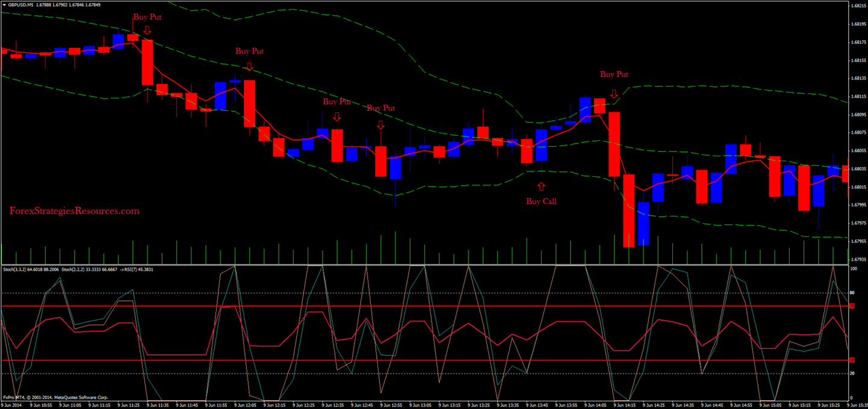Image resolution: width=868 pixels, height=409 pixels.
Task: Click the 1.67995 price axis label
Action: 858,205
